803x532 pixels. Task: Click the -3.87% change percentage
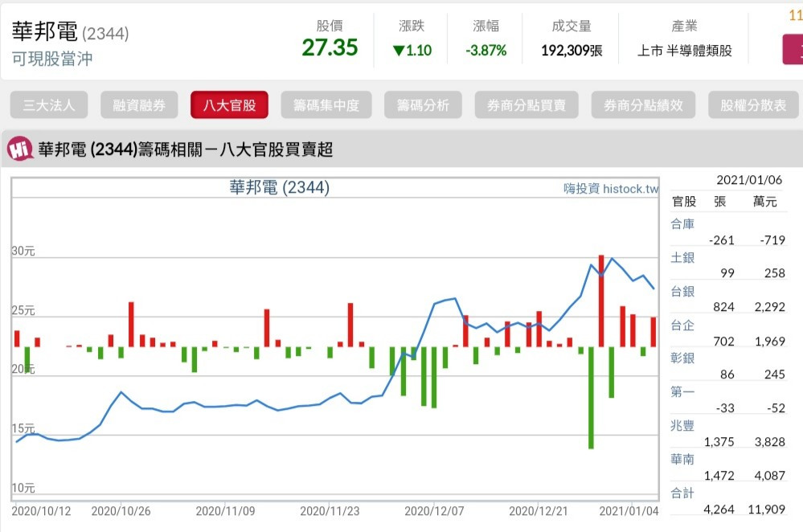point(485,50)
